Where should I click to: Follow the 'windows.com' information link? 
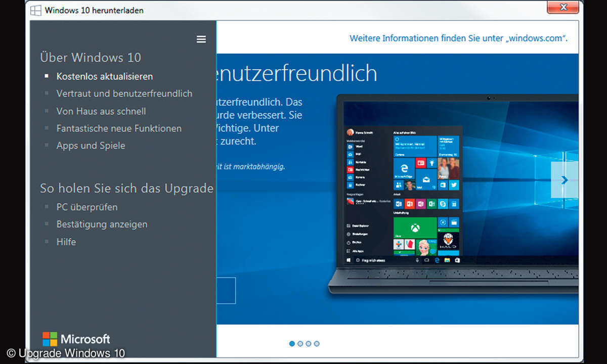tap(458, 38)
